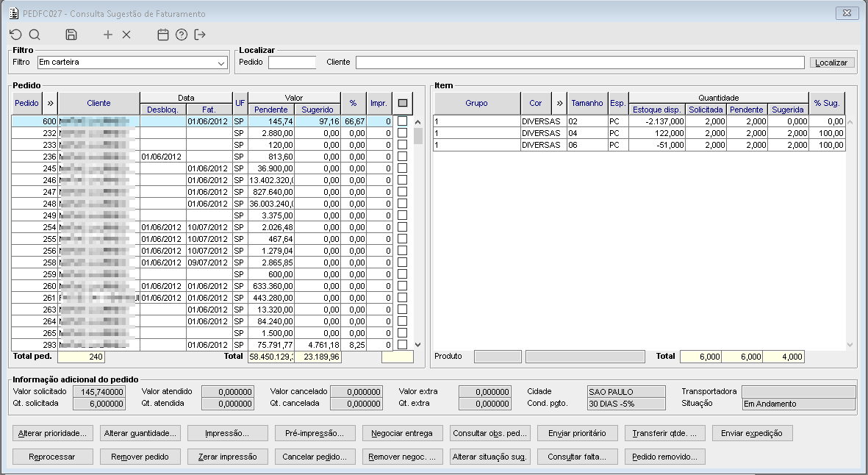This screenshot has height=475, width=868.
Task: Toggle the select-all box in Pedido header
Action: pyautogui.click(x=402, y=104)
